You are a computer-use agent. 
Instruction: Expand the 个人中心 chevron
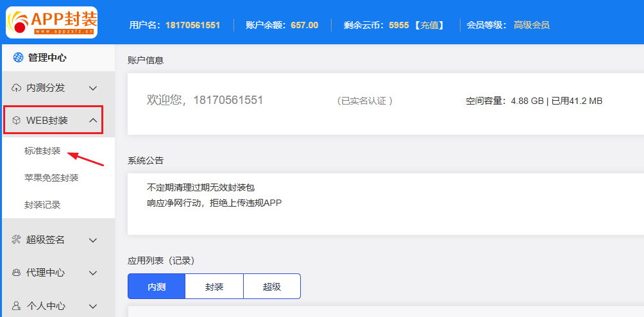(93, 306)
